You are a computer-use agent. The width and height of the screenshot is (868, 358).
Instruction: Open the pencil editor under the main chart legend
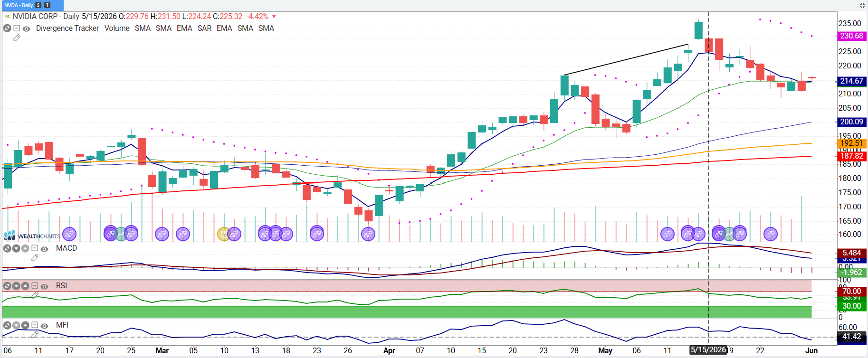(x=17, y=38)
